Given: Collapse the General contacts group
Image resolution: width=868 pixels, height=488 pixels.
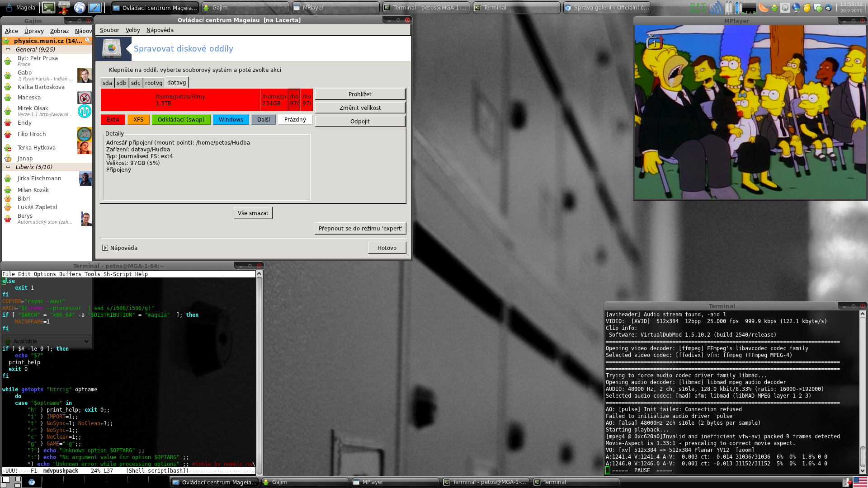Looking at the screenshot, I should pos(8,49).
